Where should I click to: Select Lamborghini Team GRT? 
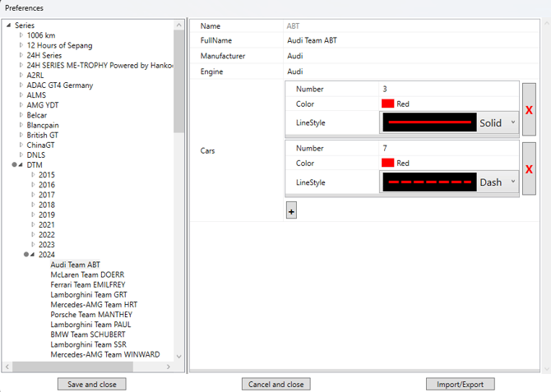[x=89, y=295]
